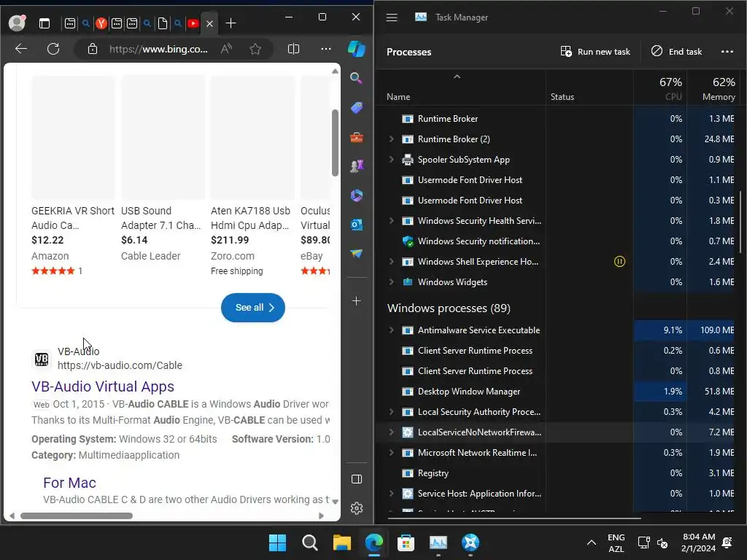Click the Edge back arrow
747x560 pixels.
tap(21, 49)
